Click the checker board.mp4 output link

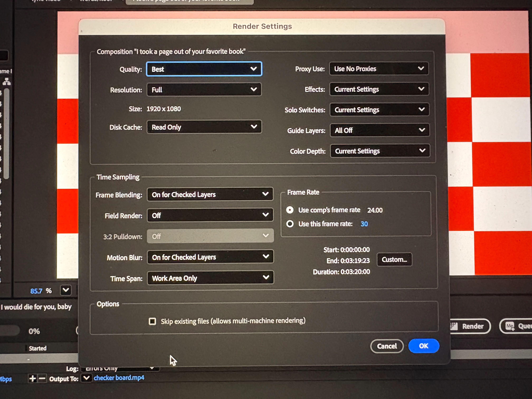(119, 378)
